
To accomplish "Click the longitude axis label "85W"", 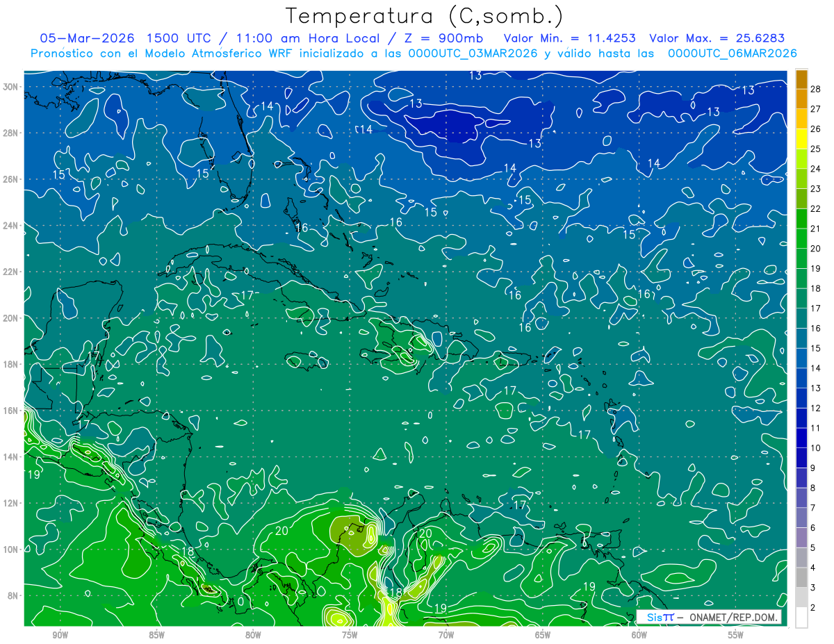I will coord(156,635).
